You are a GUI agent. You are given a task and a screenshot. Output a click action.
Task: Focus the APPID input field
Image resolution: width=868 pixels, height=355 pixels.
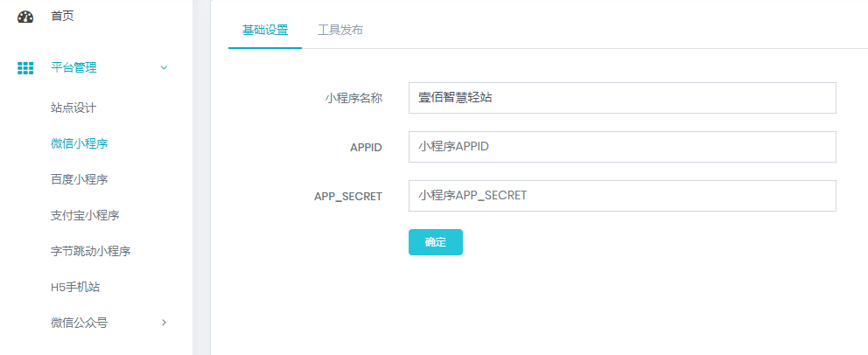tap(622, 147)
